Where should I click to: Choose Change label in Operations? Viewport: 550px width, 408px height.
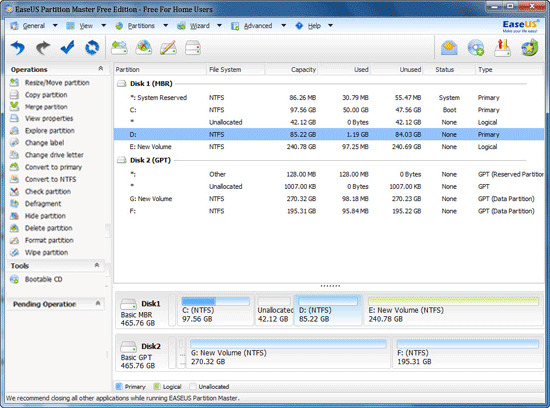pyautogui.click(x=44, y=143)
